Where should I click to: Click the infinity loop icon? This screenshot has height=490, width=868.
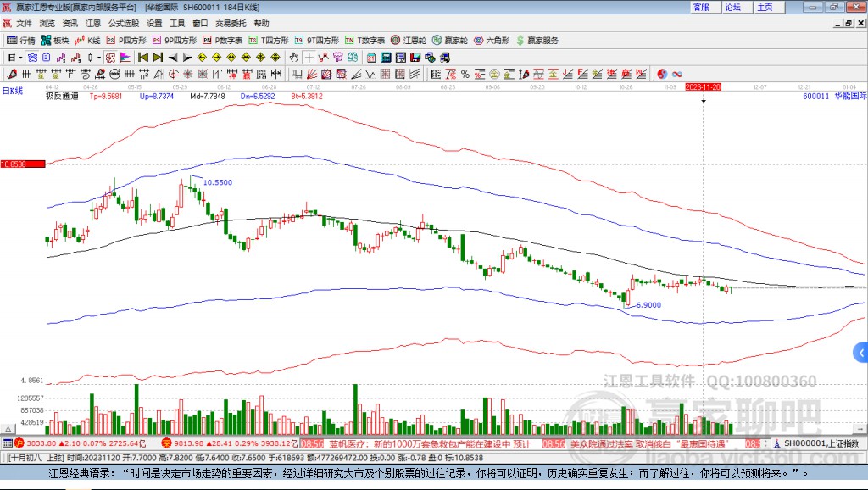click(677, 75)
